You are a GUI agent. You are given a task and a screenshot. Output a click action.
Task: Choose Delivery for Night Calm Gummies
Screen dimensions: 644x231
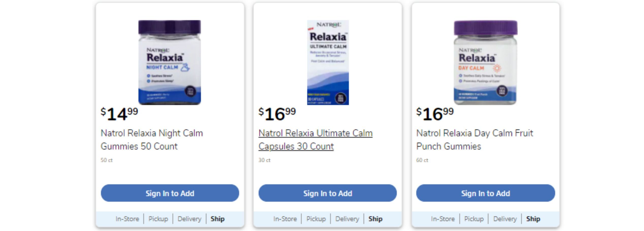189,219
